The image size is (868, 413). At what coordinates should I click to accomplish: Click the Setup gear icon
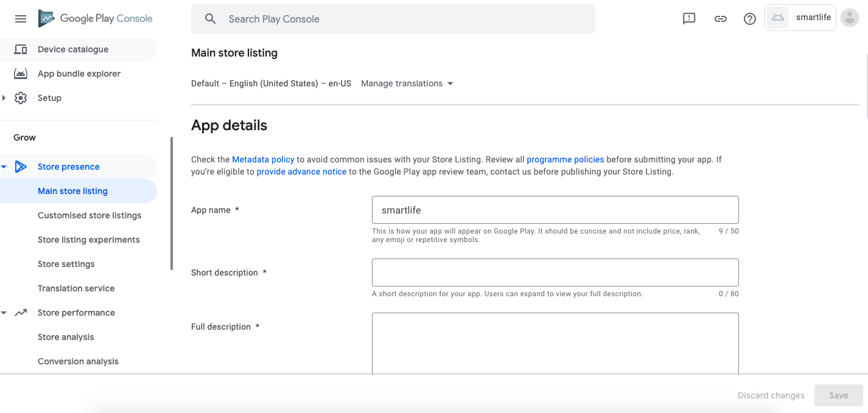[21, 98]
